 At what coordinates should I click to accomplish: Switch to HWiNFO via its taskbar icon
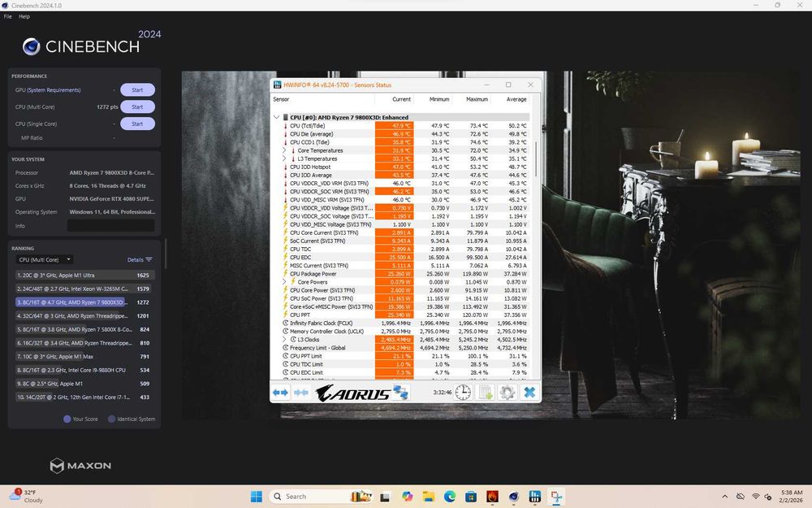[535, 497]
